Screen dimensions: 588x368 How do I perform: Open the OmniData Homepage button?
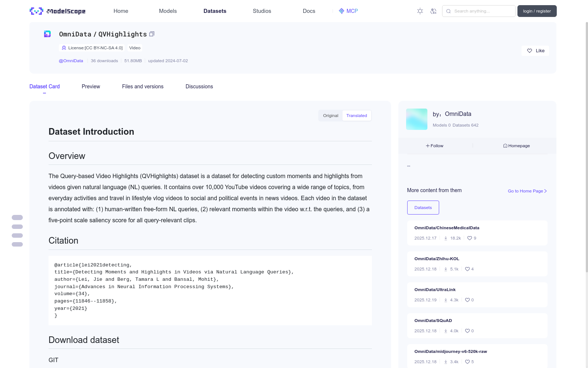[516, 146]
